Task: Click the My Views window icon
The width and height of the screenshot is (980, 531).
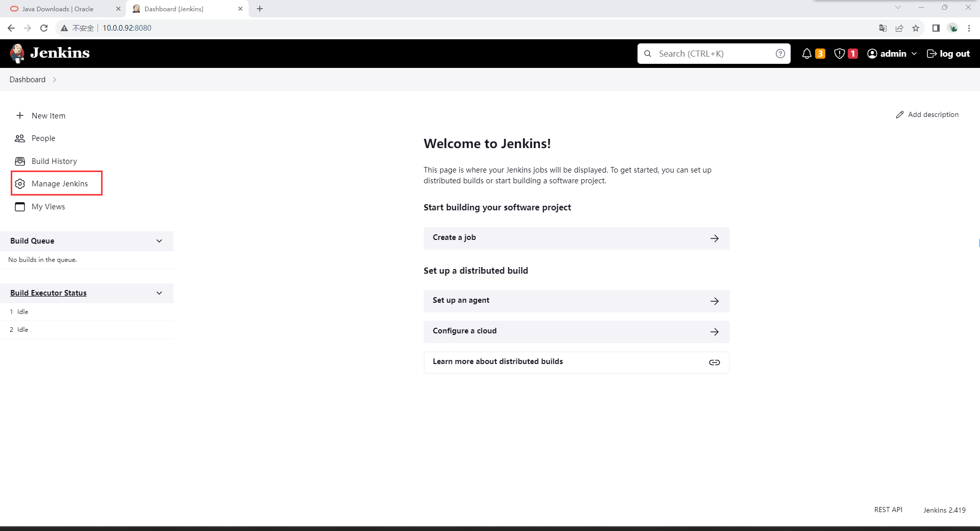Action: [x=20, y=207]
